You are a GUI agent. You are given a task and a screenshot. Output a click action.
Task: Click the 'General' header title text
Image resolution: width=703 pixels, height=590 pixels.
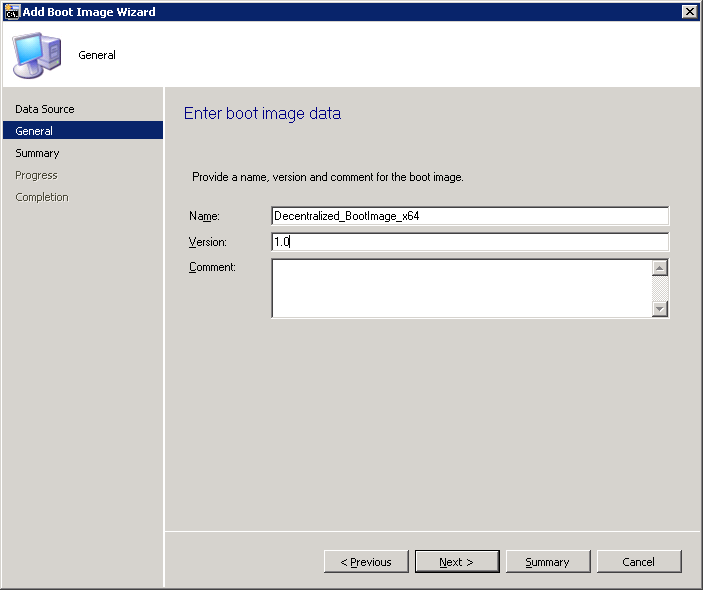pyautogui.click(x=97, y=55)
